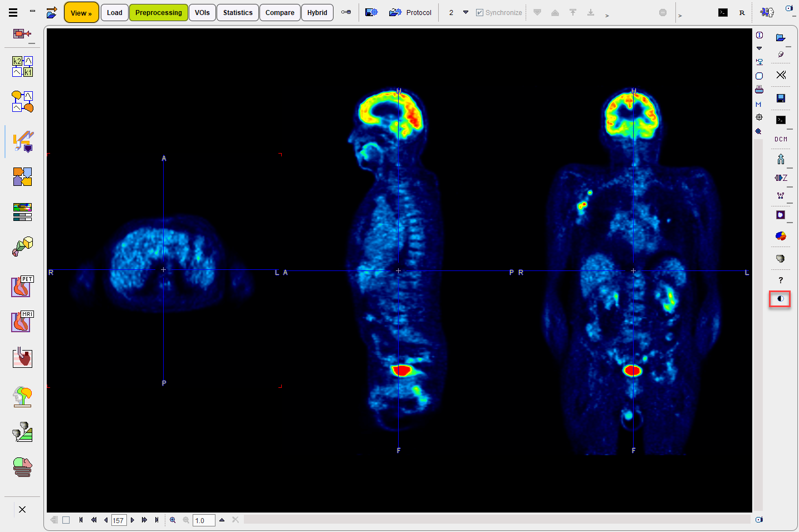Screen dimensions: 799x532
Task: Expand the small arrow after toolbar download icons
Action: tap(607, 16)
